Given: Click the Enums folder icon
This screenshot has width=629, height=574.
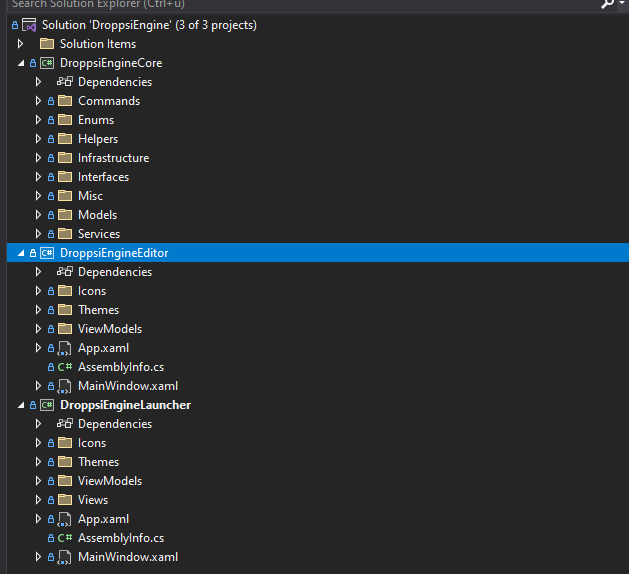Looking at the screenshot, I should 65,120.
